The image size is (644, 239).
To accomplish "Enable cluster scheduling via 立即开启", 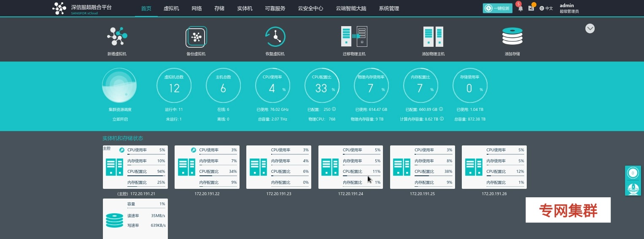I will click(x=120, y=119).
